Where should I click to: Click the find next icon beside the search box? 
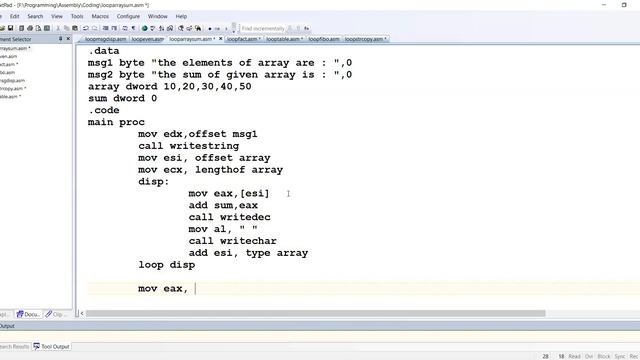click(290, 28)
